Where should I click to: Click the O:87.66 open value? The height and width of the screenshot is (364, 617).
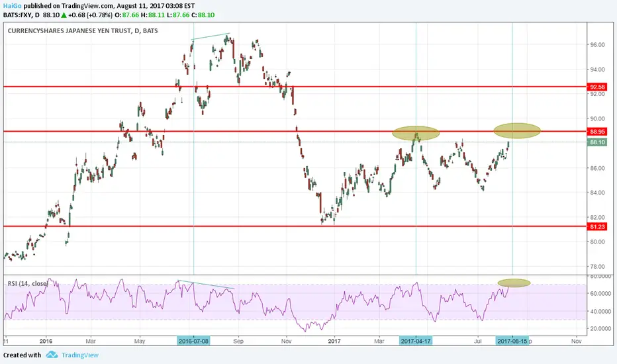(128, 15)
